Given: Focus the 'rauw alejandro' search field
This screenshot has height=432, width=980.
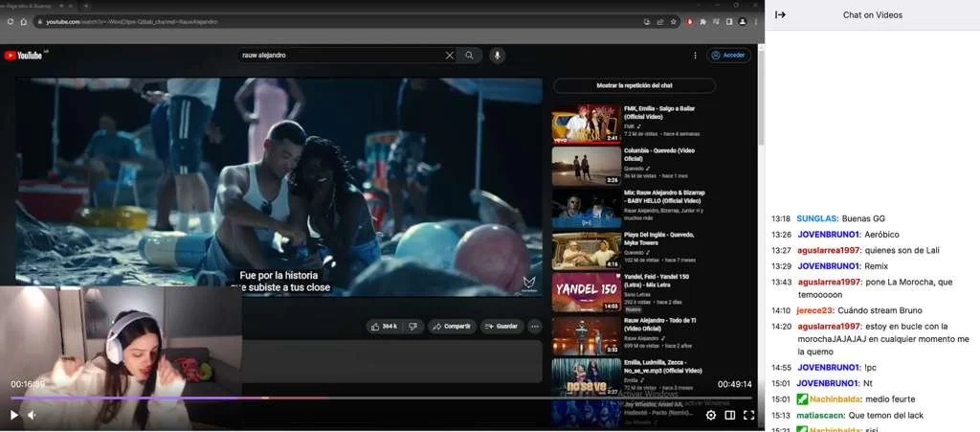Looking at the screenshot, I should pyautogui.click(x=341, y=56).
